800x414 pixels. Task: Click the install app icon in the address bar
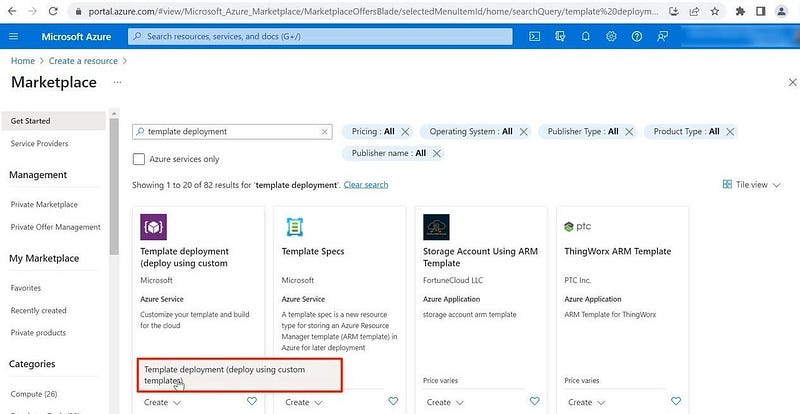coord(673,11)
